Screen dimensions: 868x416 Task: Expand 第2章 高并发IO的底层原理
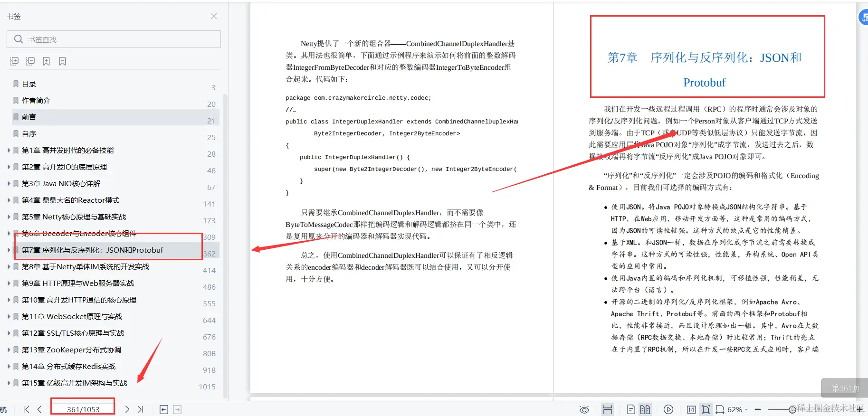[9, 167]
